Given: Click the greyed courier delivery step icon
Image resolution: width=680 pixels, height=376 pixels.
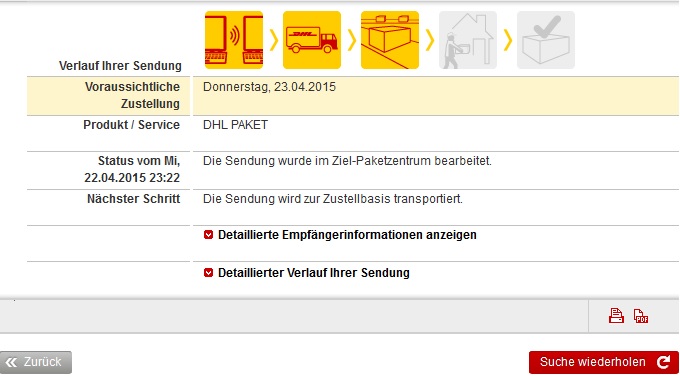Looking at the screenshot, I should (468, 40).
